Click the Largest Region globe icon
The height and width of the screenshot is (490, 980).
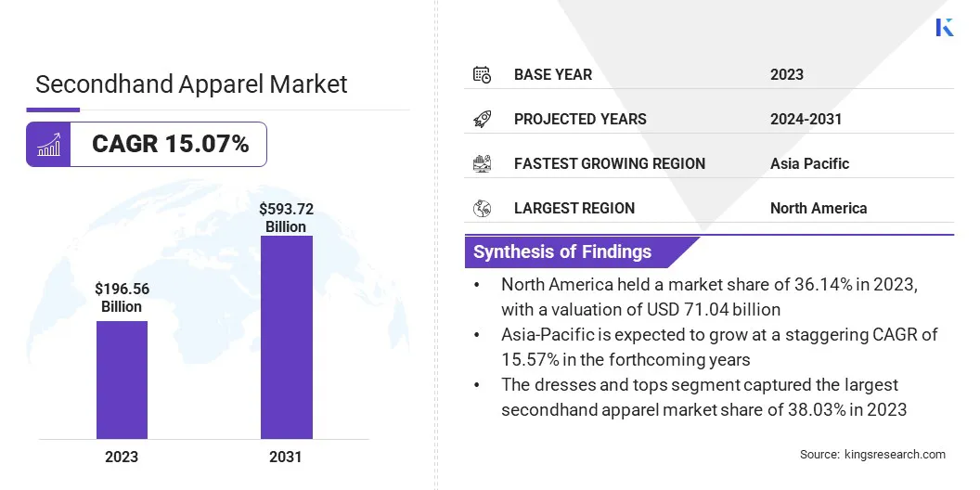482,208
